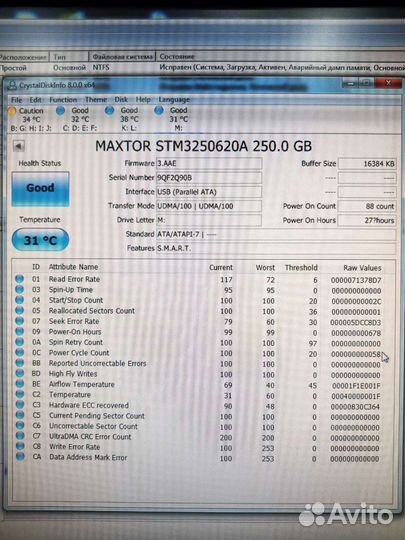Click raw value 000000000678
Viewport: 405px width, 540px height.
coord(356,333)
